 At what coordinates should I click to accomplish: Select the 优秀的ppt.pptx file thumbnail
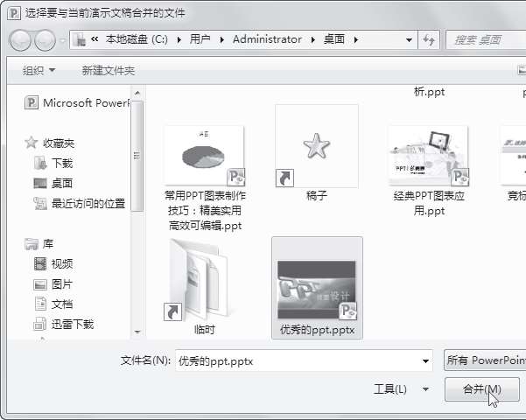317,289
